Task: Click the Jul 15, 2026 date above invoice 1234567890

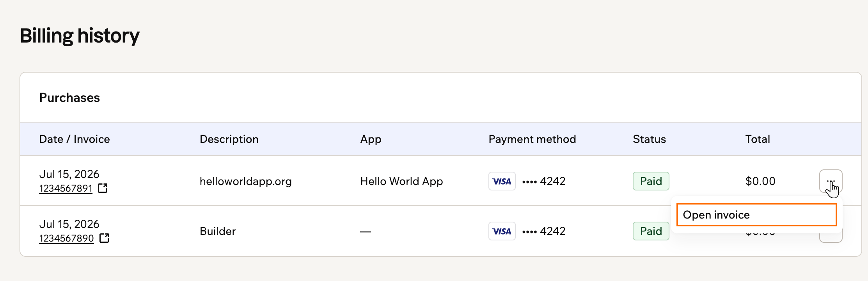Action: pos(69,224)
